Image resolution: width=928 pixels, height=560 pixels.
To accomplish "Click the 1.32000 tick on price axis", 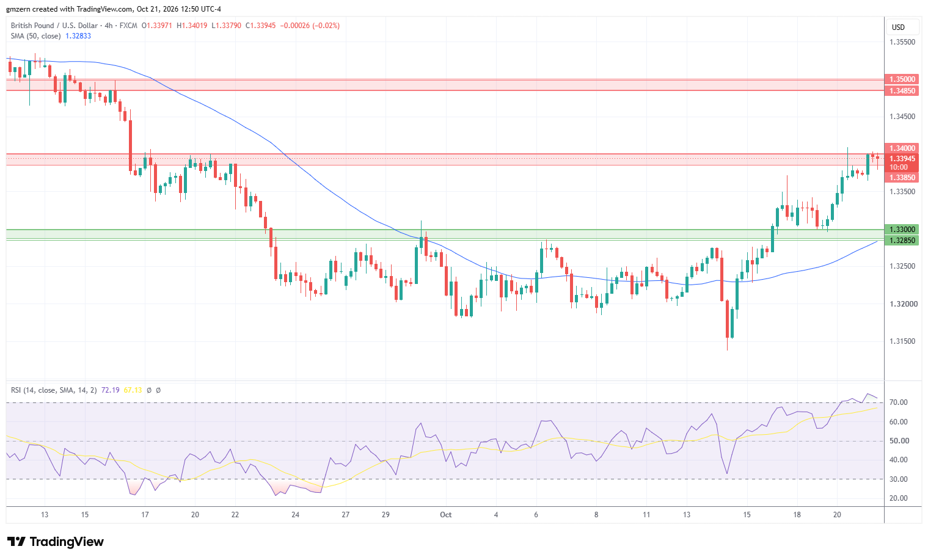I will tap(902, 304).
